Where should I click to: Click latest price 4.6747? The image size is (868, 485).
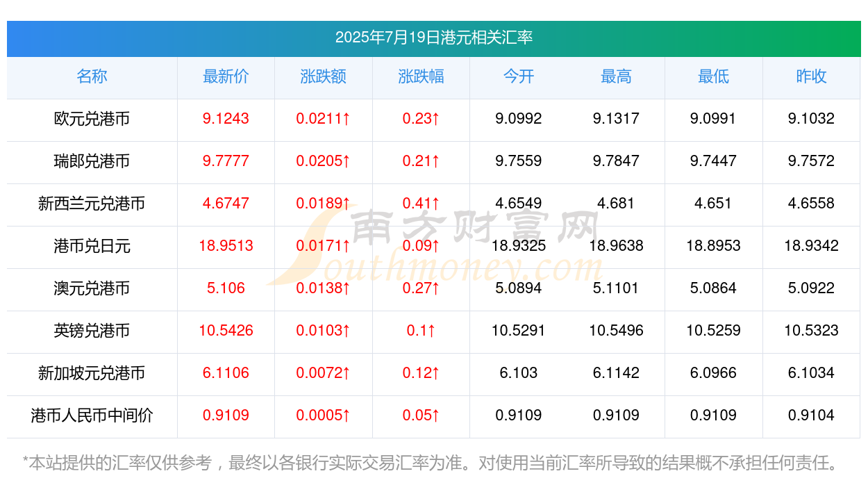[x=226, y=204]
